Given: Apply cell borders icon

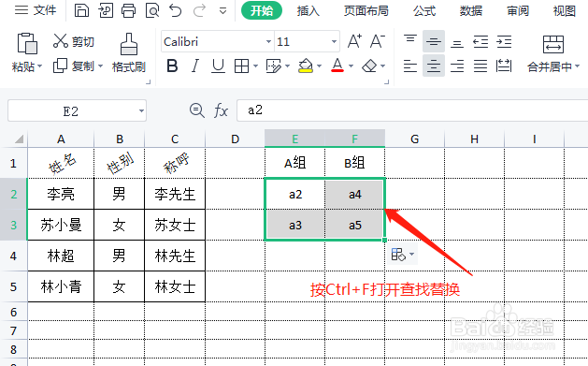Looking at the screenshot, I should [241, 66].
